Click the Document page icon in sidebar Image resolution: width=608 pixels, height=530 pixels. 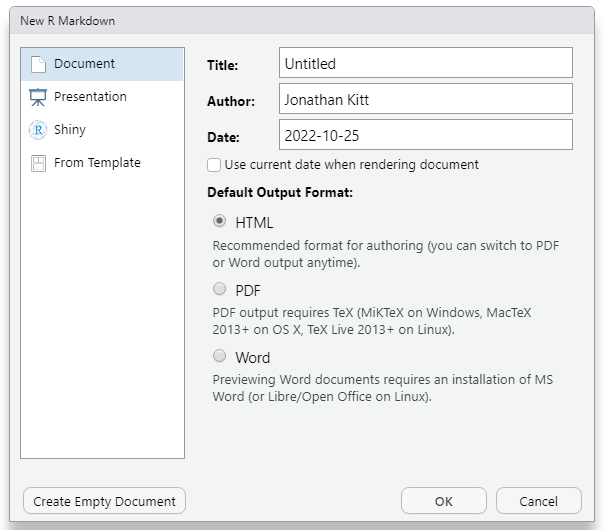(x=38, y=64)
